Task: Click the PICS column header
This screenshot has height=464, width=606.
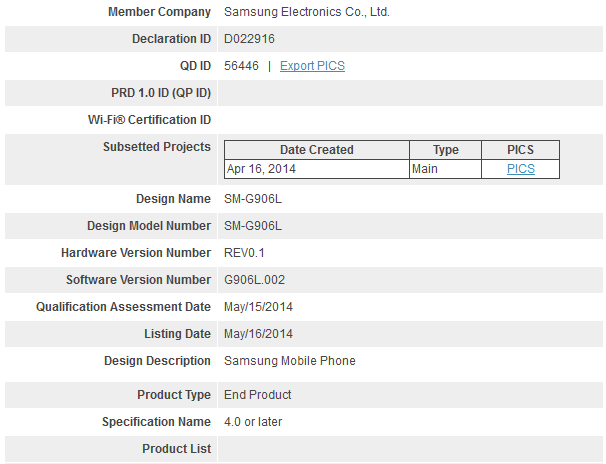Action: pos(521,150)
